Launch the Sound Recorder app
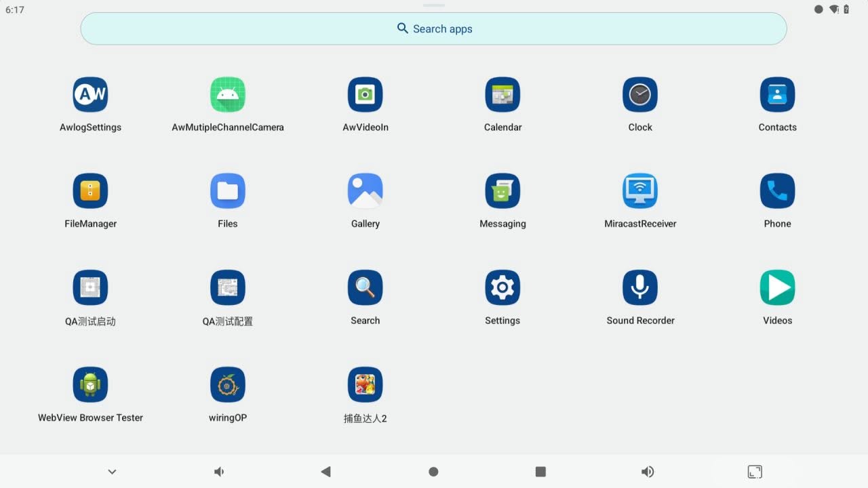The height and width of the screenshot is (488, 868). click(x=640, y=288)
